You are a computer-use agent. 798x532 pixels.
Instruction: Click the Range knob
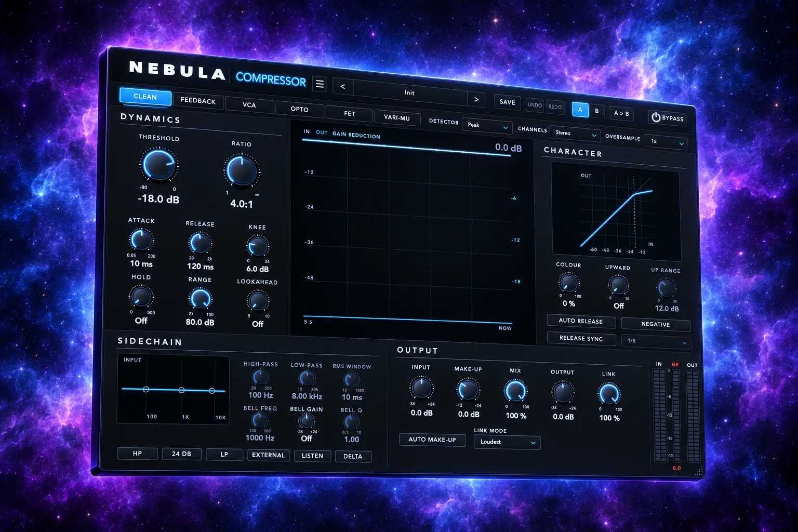pyautogui.click(x=201, y=299)
